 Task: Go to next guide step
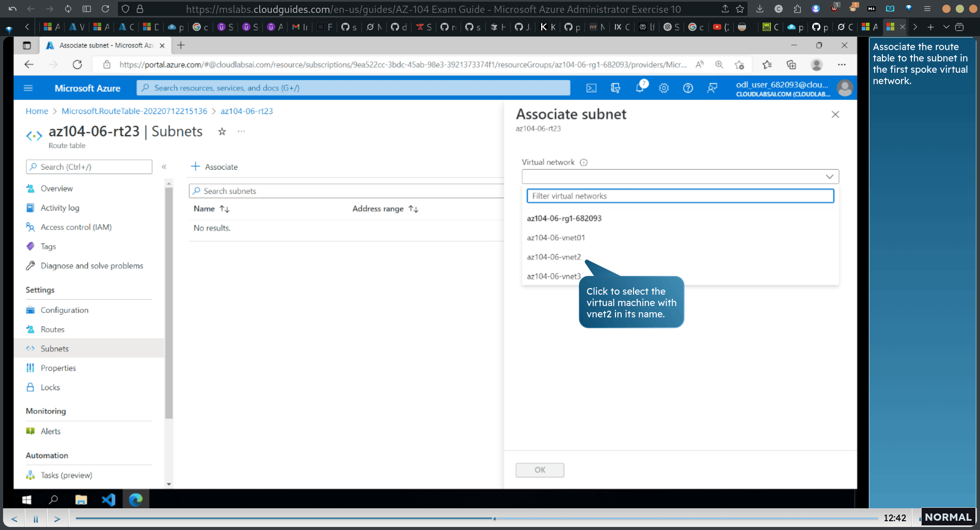coord(57,519)
